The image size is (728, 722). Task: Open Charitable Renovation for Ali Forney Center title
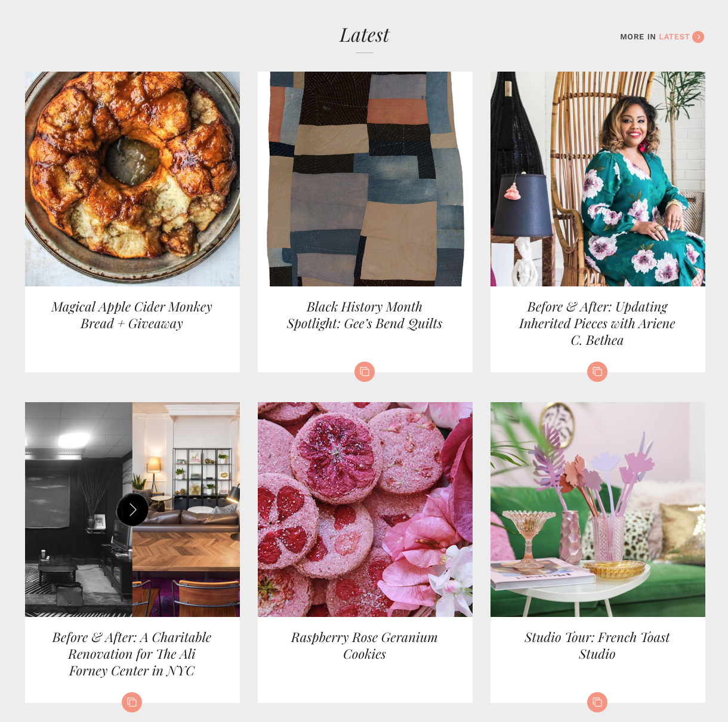point(132,654)
